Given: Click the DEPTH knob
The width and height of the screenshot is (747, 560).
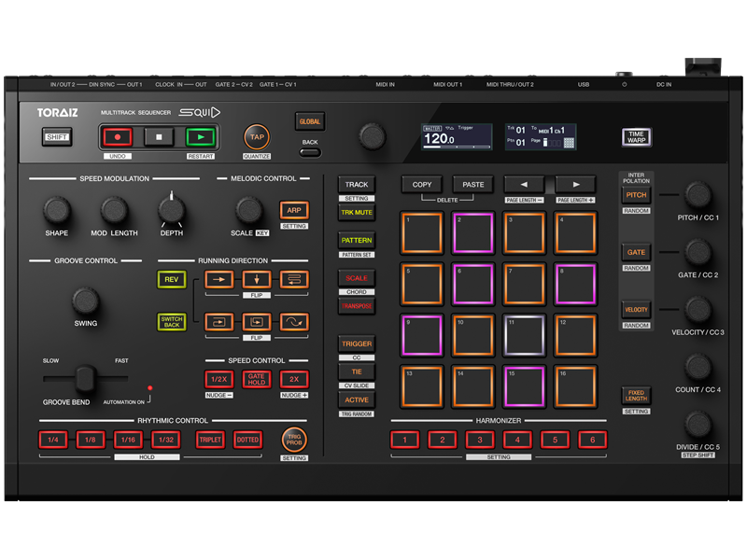Looking at the screenshot, I should [x=172, y=211].
